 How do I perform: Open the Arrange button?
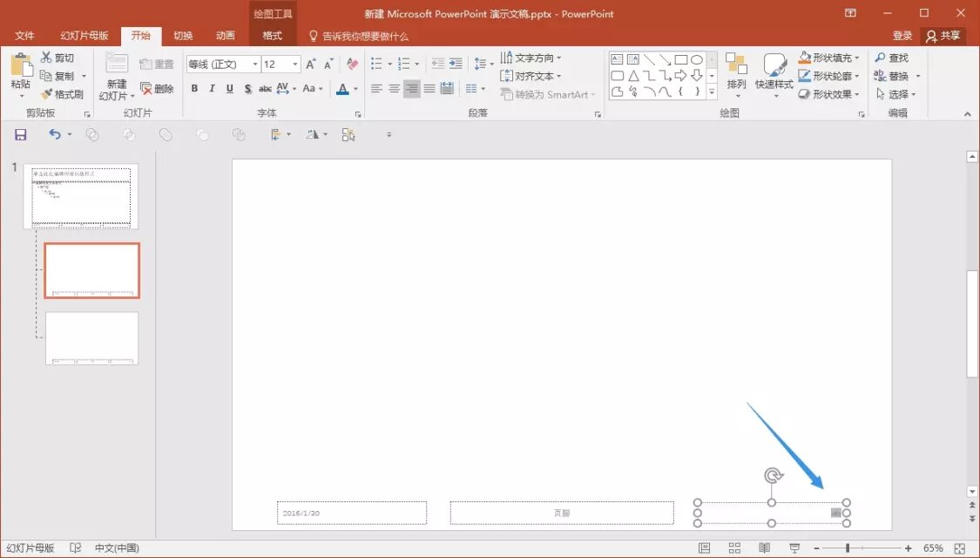736,76
